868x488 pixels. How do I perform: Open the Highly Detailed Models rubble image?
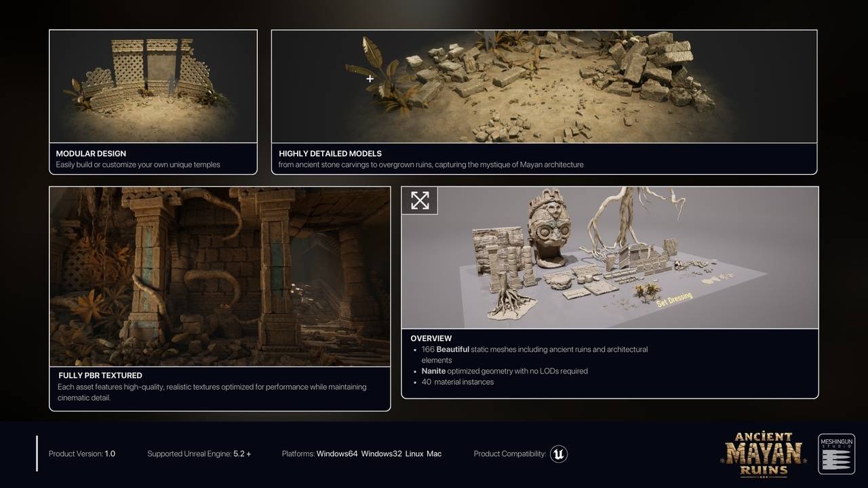coord(544,86)
